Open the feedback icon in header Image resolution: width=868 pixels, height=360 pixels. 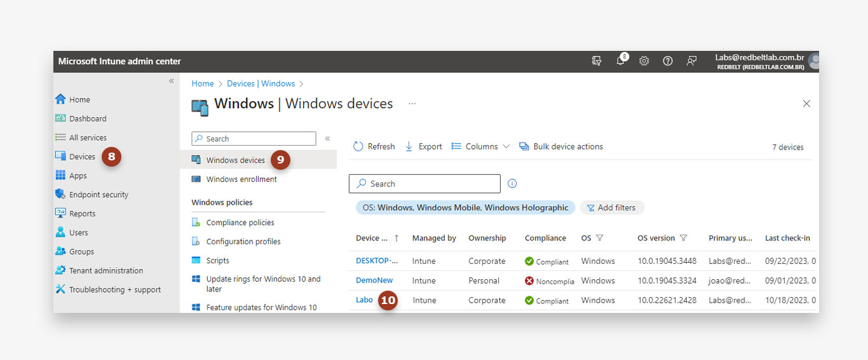tap(691, 61)
